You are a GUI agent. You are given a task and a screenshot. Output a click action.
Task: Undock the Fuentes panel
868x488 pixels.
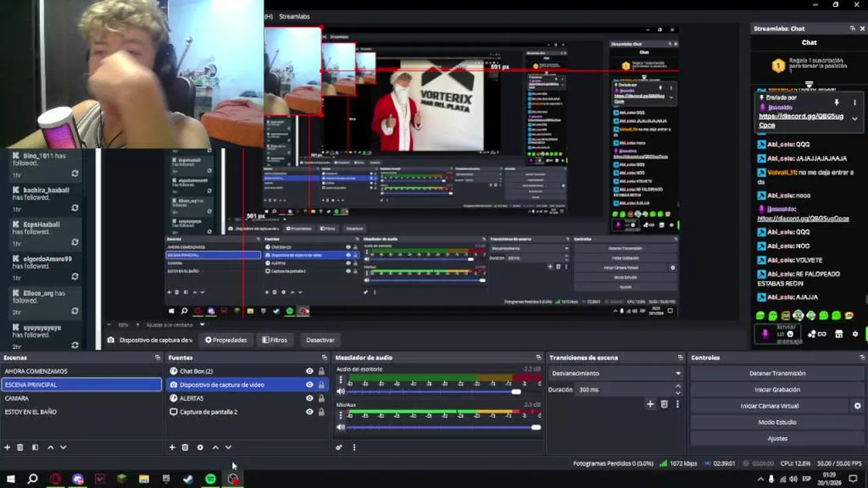click(324, 357)
